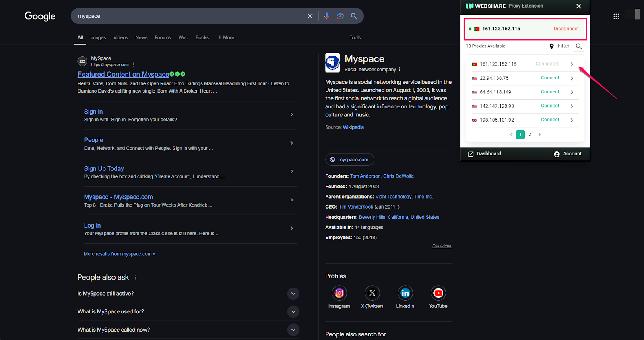Click the Myspace knowledge panel logo

pos(332,63)
